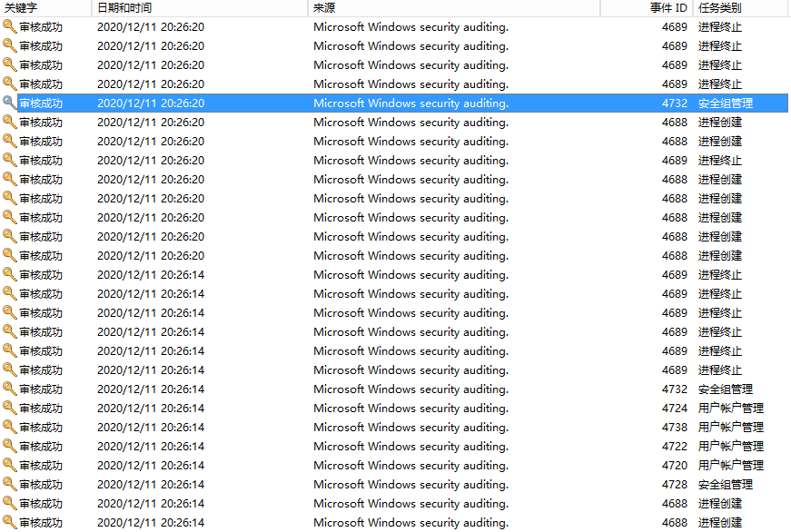Click 审核成功 in the 4728 row

[41, 485]
